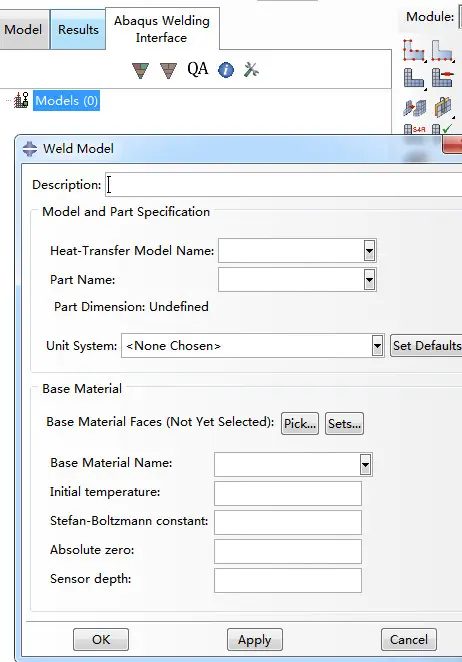The image size is (462, 662).
Task: Click the colored weld model funnel icon
Action: pyautogui.click(x=141, y=70)
